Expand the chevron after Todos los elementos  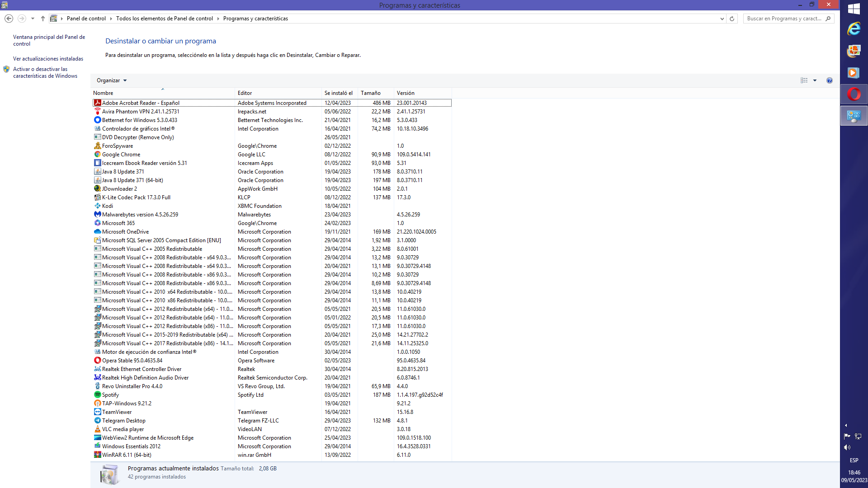(218, 19)
